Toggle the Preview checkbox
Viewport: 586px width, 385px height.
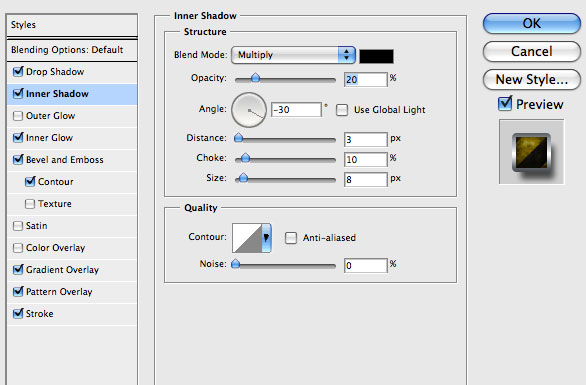click(505, 104)
